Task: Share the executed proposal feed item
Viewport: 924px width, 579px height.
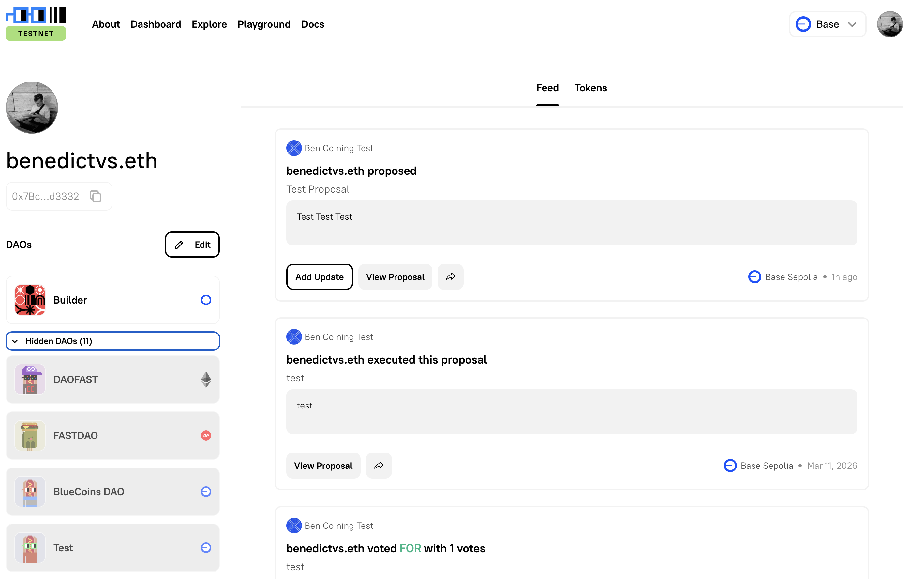Action: coord(379,465)
